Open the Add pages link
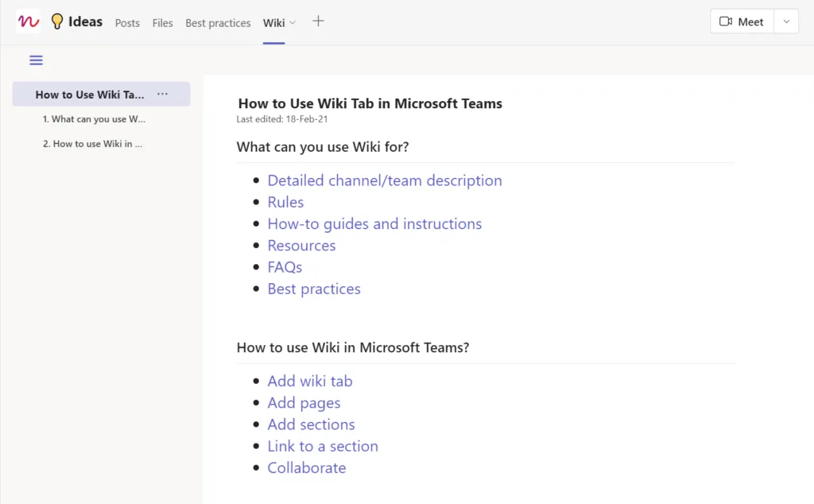 tap(304, 403)
